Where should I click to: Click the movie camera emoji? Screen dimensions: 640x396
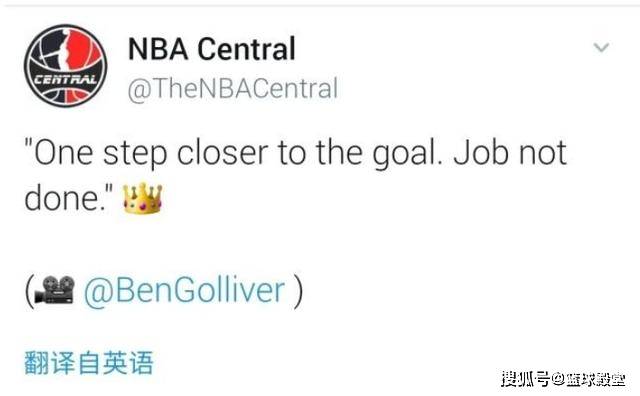coord(54,290)
